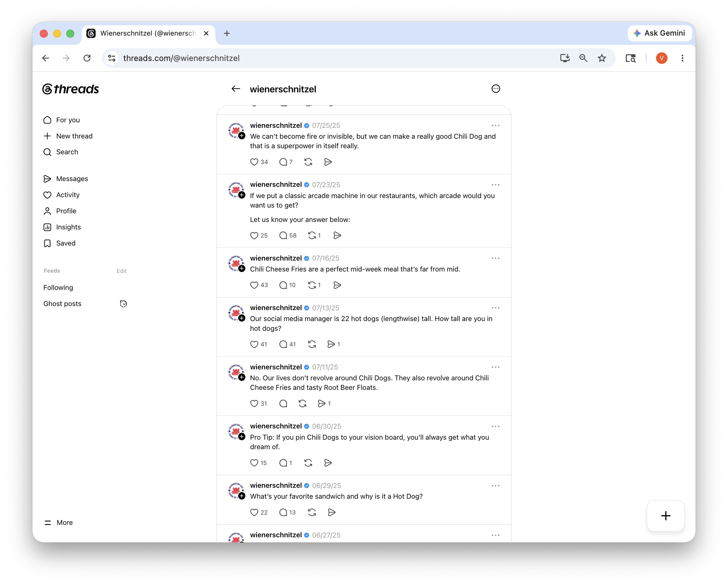The height and width of the screenshot is (585, 728).
Task: Open Saved posts in the sidebar
Action: pyautogui.click(x=59, y=243)
